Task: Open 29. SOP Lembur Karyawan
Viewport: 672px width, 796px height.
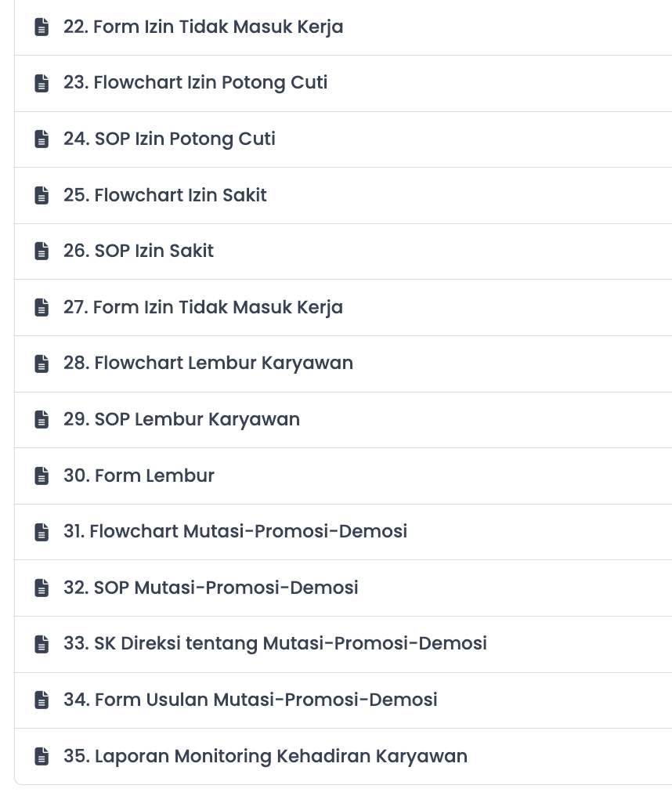Action: (343, 420)
